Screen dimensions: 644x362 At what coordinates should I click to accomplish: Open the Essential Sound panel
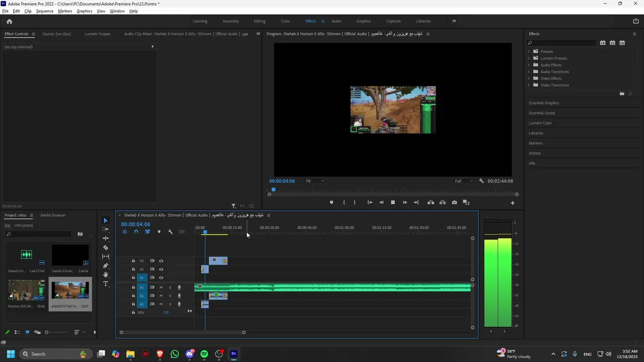point(542,113)
